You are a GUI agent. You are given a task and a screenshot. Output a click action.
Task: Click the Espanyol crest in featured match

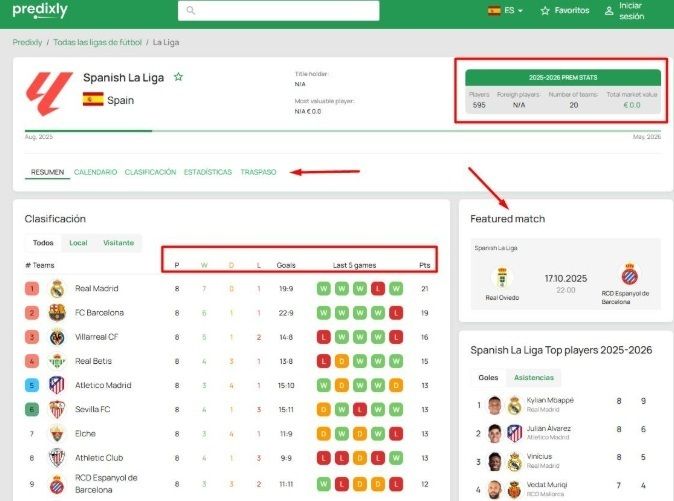(x=630, y=274)
